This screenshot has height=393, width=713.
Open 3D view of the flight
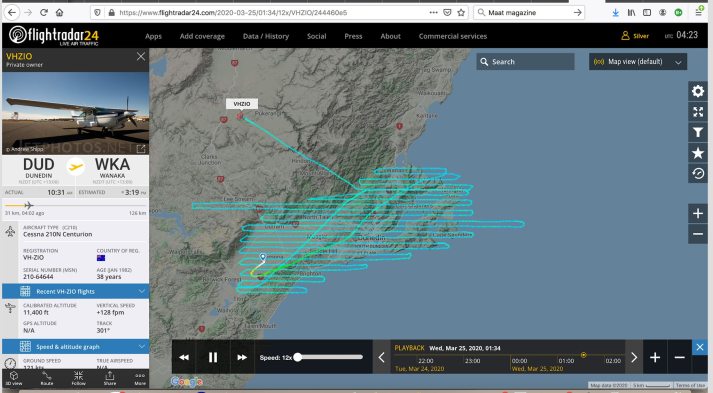14,378
